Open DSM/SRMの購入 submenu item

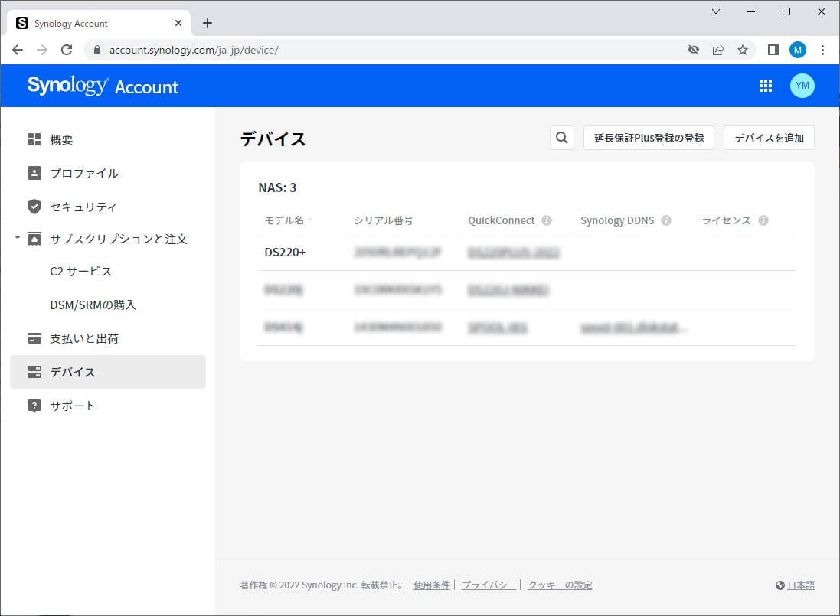pyautogui.click(x=93, y=305)
